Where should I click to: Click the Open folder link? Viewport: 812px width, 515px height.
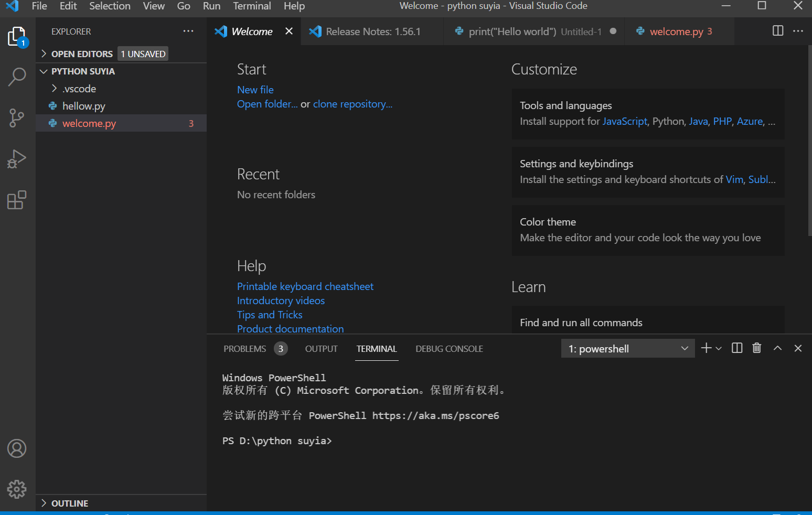point(267,104)
